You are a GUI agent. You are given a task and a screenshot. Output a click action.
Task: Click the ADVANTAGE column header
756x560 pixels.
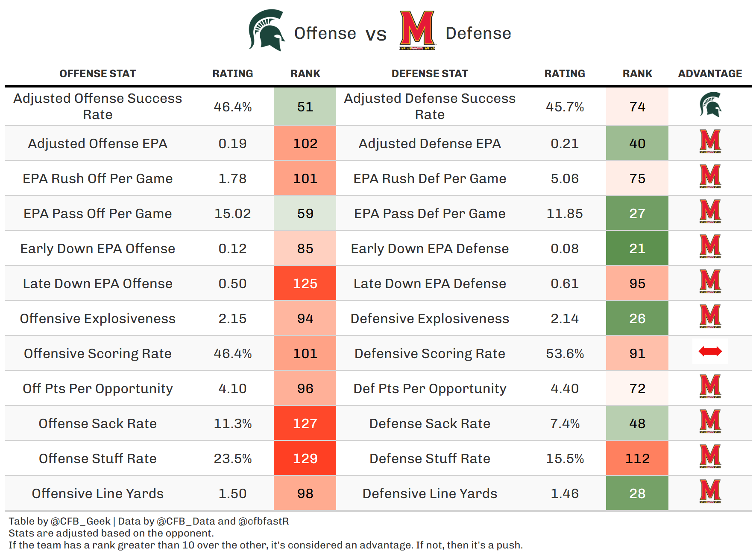tap(710, 74)
